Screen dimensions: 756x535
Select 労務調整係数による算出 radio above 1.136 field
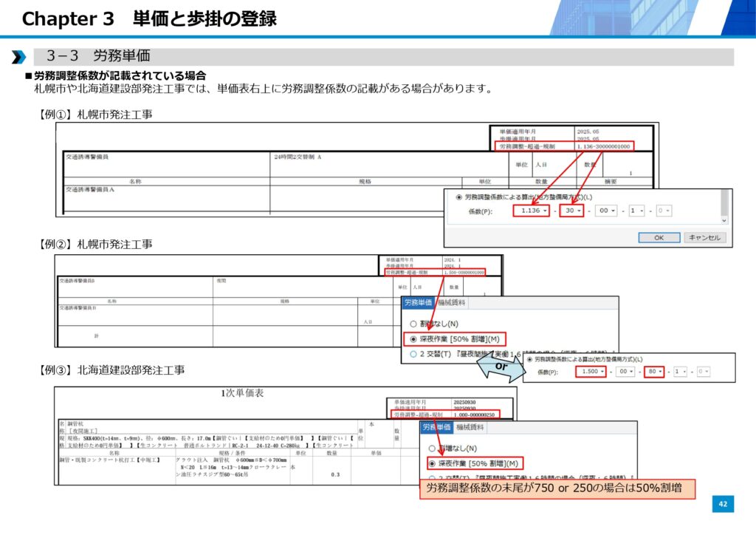tap(461, 197)
